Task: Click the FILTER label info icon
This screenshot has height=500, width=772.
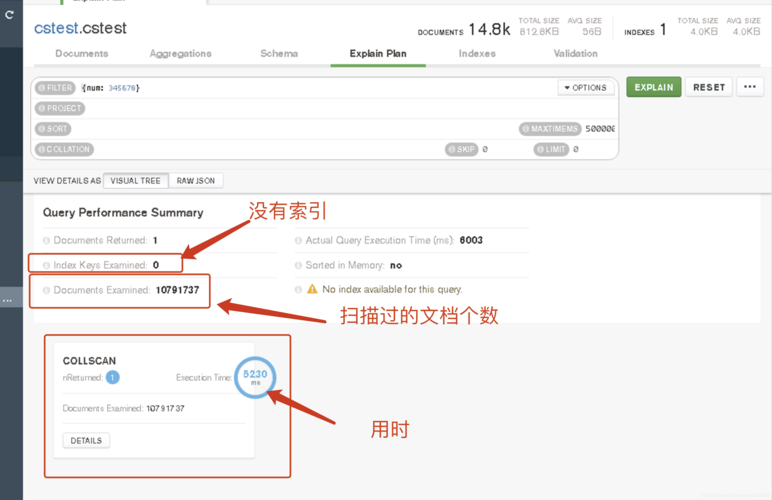Action: pyautogui.click(x=42, y=88)
